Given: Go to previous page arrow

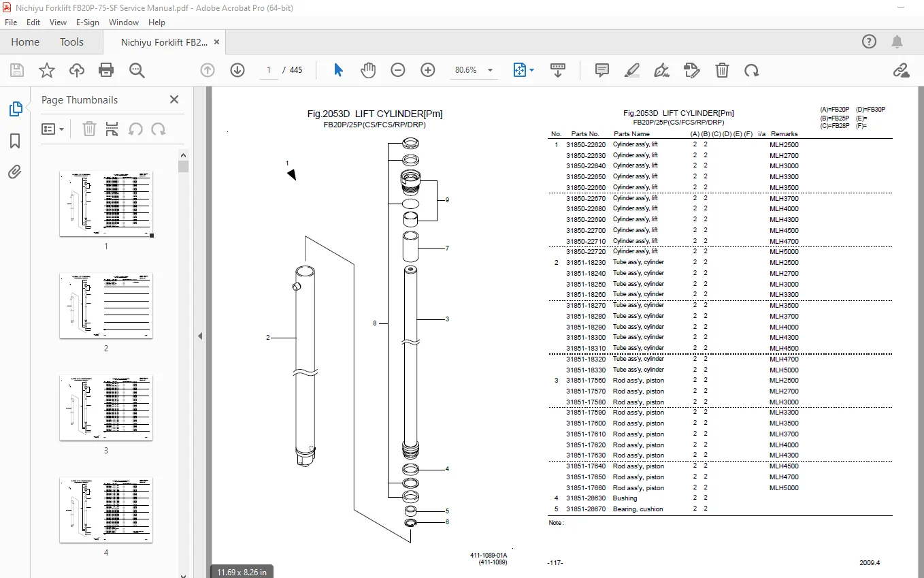Looking at the screenshot, I should coord(208,70).
